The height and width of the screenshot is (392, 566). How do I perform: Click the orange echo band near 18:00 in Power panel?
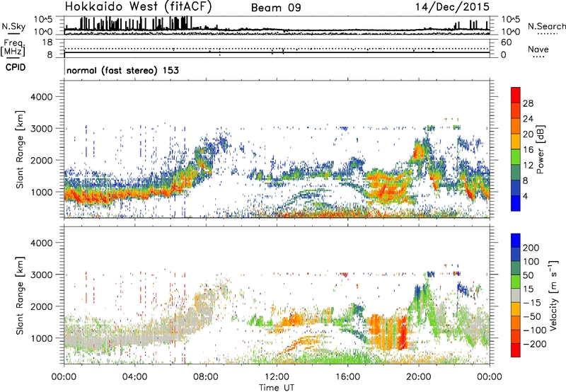click(388, 186)
